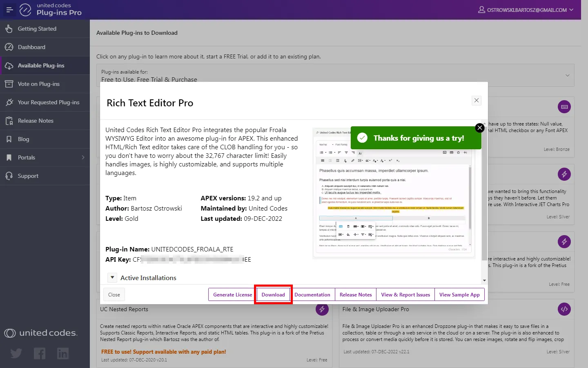Click the dialog scrollbar down arrow

pos(484,280)
